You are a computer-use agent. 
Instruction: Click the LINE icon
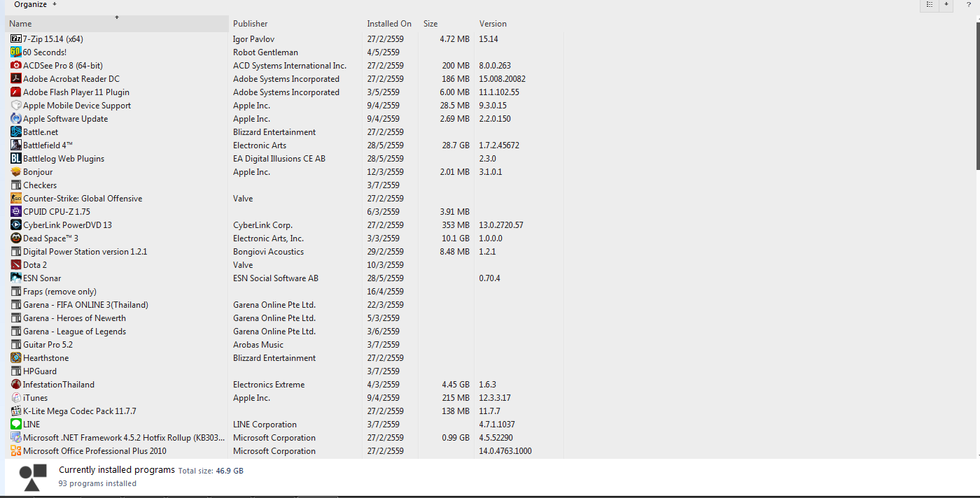(16, 425)
